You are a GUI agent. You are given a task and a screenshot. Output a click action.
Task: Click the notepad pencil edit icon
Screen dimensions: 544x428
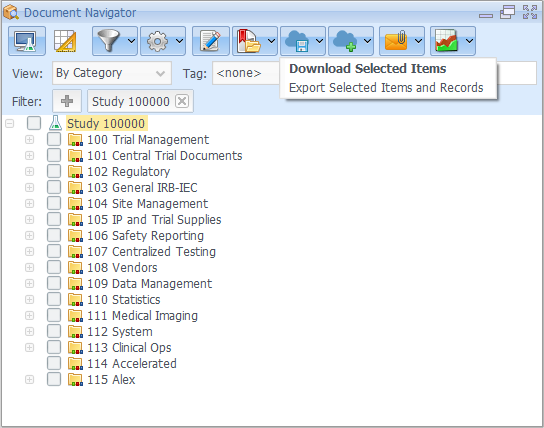(211, 41)
